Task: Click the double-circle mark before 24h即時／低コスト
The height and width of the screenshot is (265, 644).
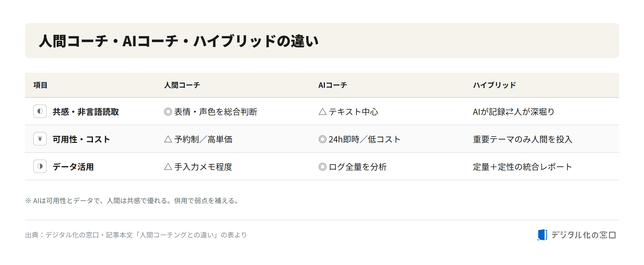Action: [322, 139]
